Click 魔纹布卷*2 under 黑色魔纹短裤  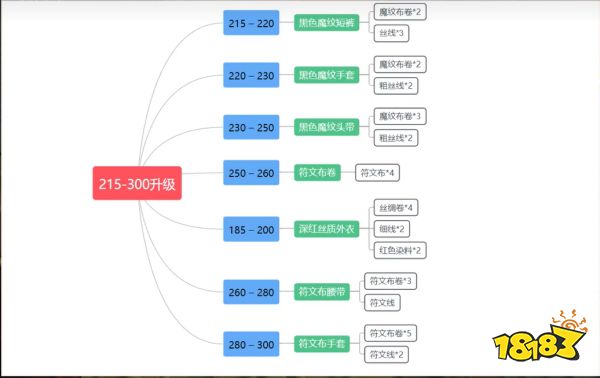[x=400, y=12]
